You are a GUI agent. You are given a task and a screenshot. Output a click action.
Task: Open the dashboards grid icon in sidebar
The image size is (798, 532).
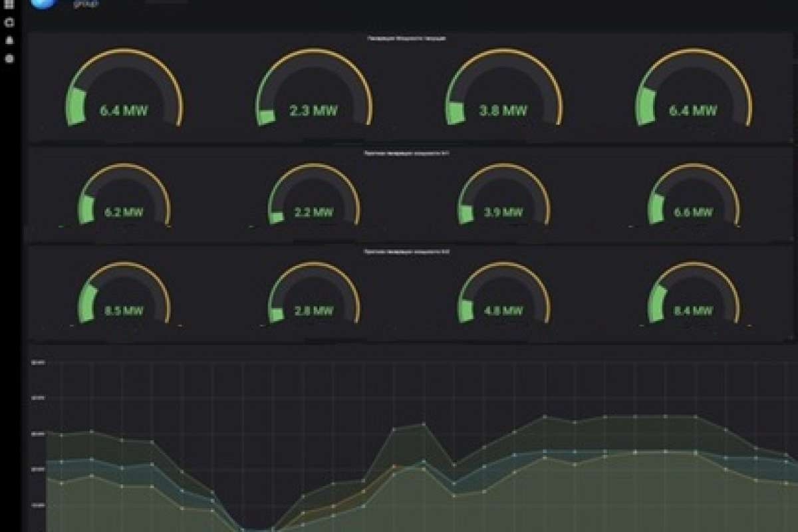tap(9, 5)
